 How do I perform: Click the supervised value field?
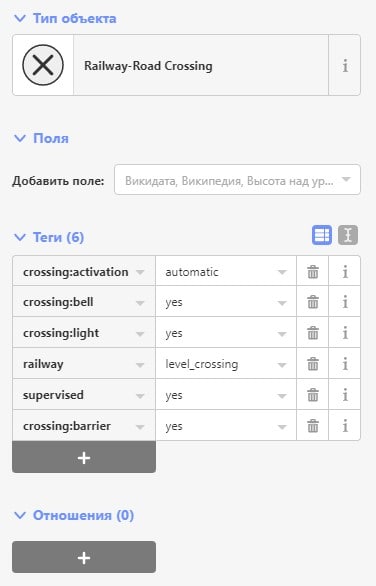(x=226, y=395)
